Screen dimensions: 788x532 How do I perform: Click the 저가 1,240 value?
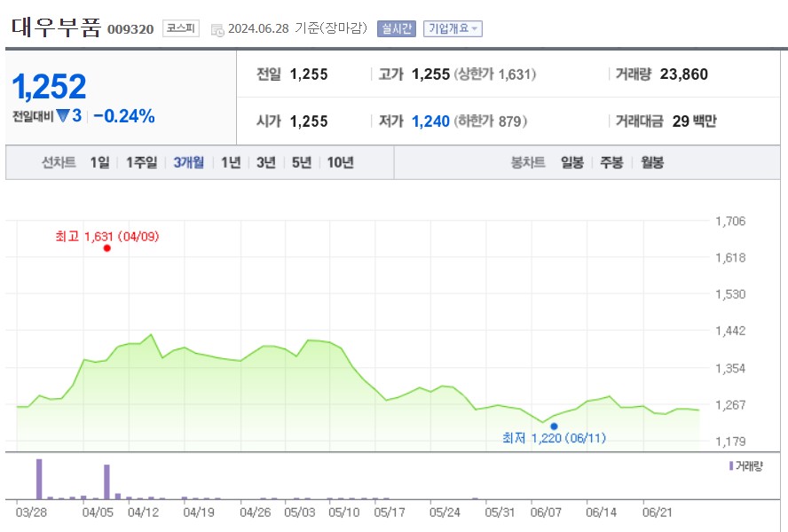(430, 121)
